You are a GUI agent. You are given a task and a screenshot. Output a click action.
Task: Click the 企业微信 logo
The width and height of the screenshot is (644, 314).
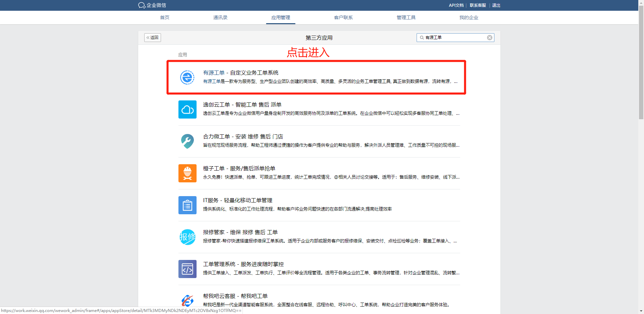pos(152,5)
